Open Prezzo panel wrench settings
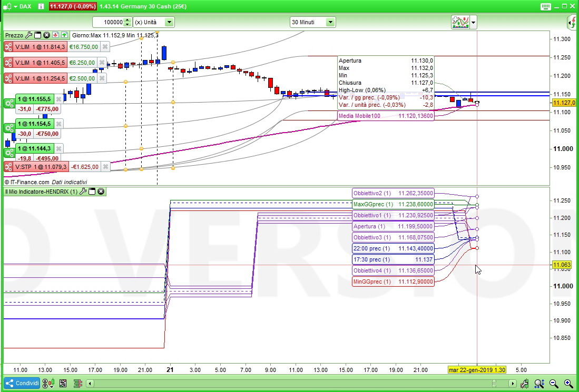Screen dimensions: 579x392 (28, 35)
